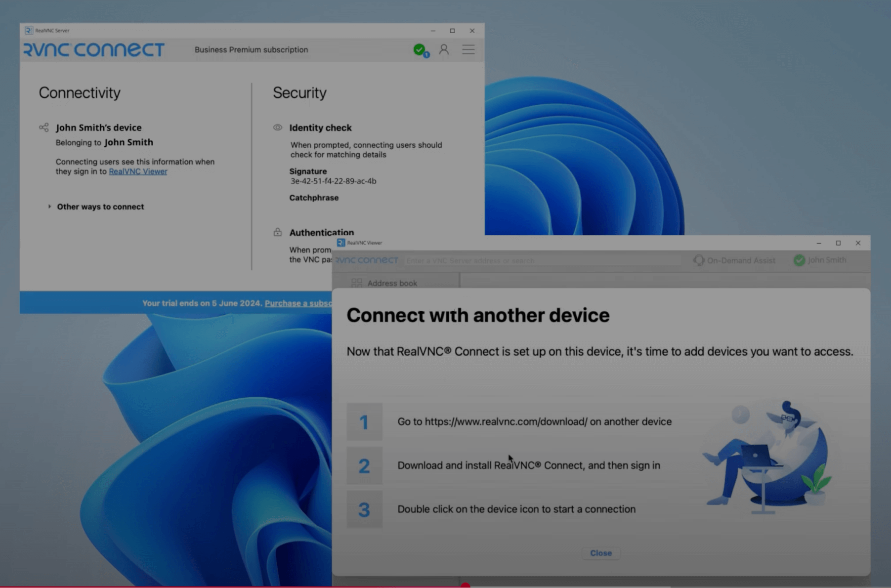The image size is (891, 588).
Task: Select the Address book tab
Action: coord(392,283)
